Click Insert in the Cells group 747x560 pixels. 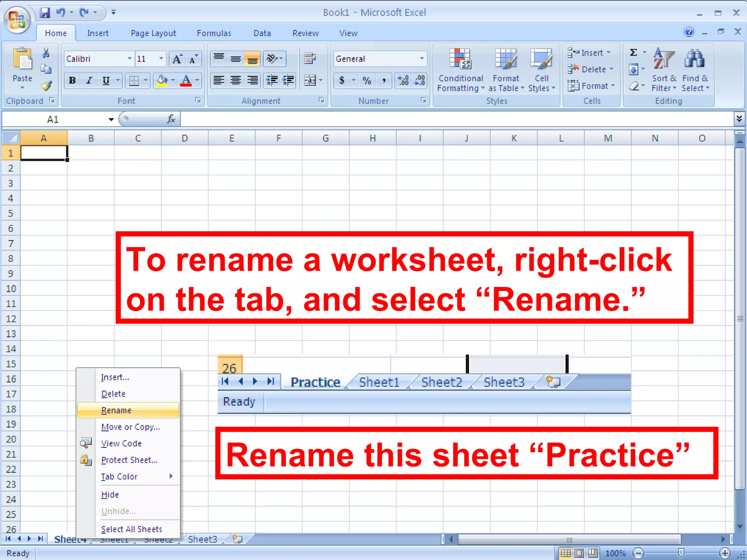[589, 53]
